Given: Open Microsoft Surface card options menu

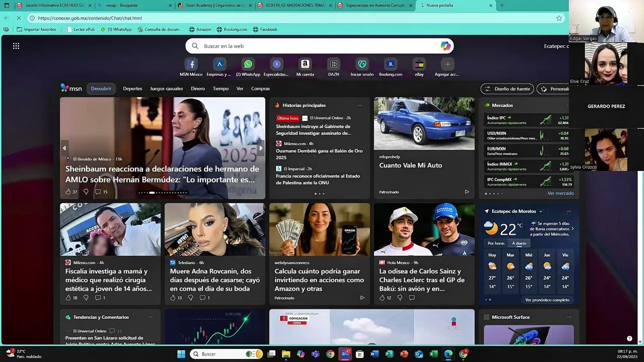Looking at the screenshot, I should pos(569,317).
